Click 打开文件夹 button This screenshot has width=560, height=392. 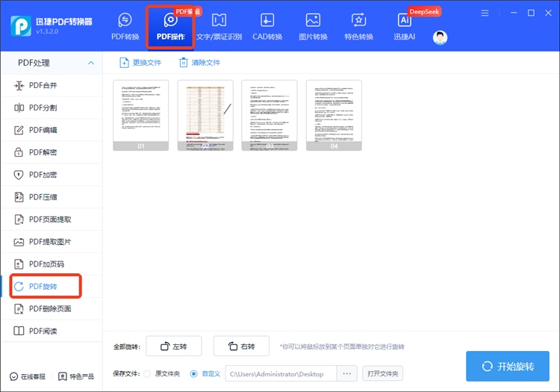(382, 374)
